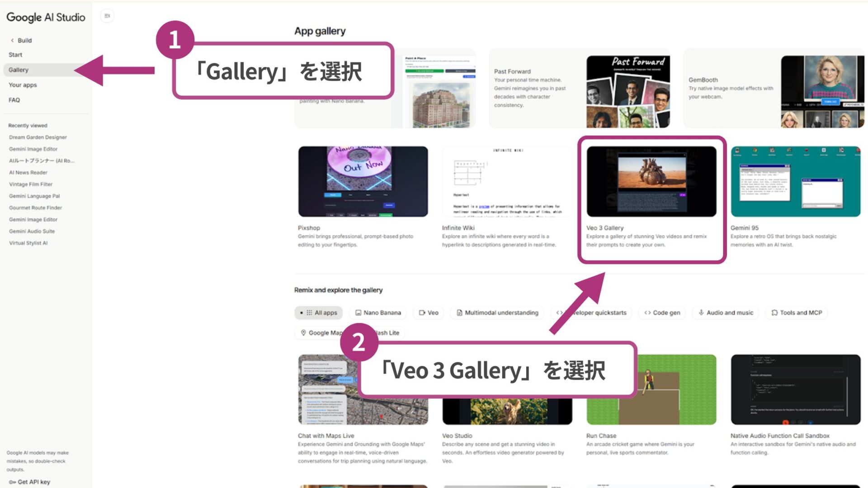Viewport: 868px width, 488px height.
Task: Click the Tools and MCP wrench icon
Action: tap(774, 313)
